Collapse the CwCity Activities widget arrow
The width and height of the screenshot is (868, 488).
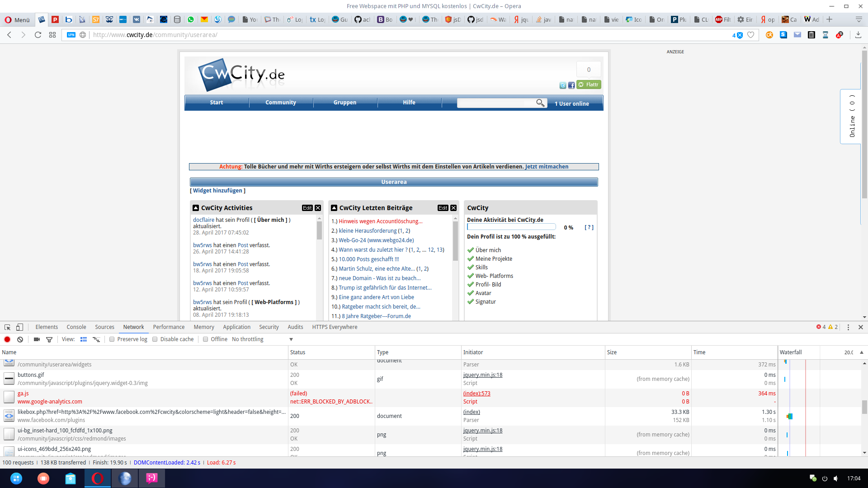click(196, 208)
